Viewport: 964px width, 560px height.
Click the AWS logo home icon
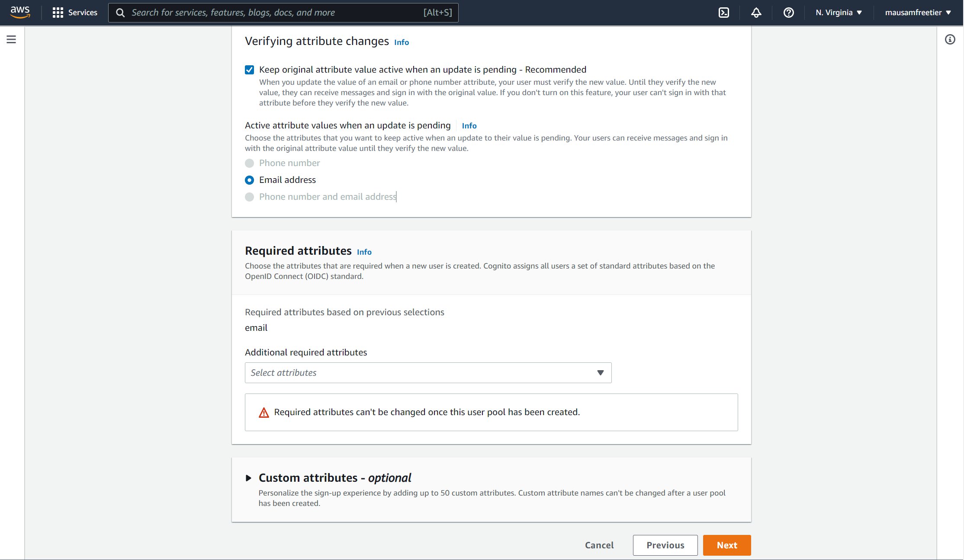(20, 13)
